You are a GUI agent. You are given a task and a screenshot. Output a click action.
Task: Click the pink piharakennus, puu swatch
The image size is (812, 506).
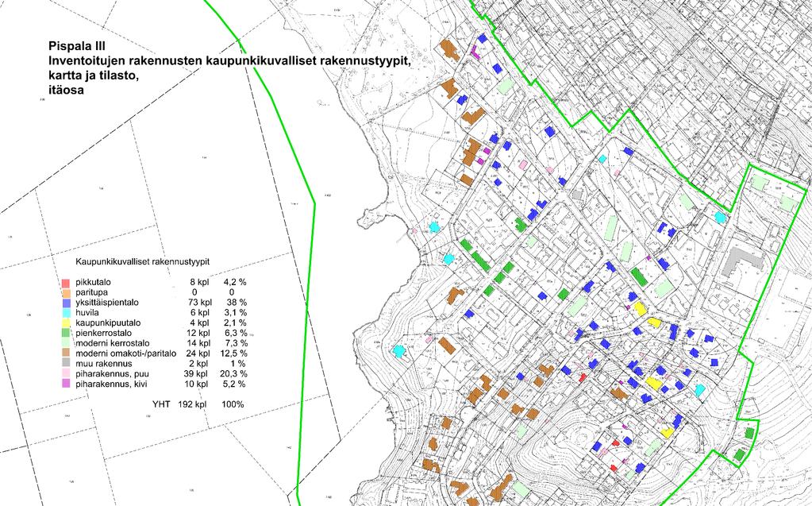[65, 374]
